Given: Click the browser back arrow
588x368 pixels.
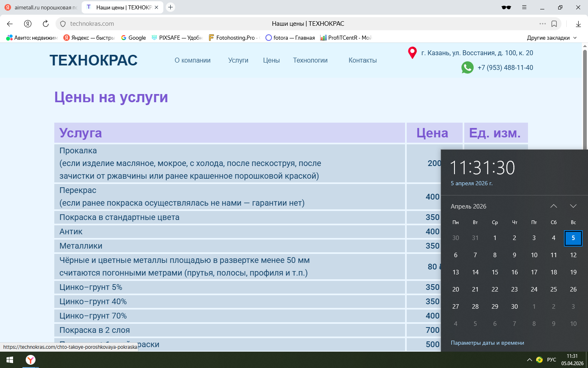Looking at the screenshot, I should click(10, 24).
